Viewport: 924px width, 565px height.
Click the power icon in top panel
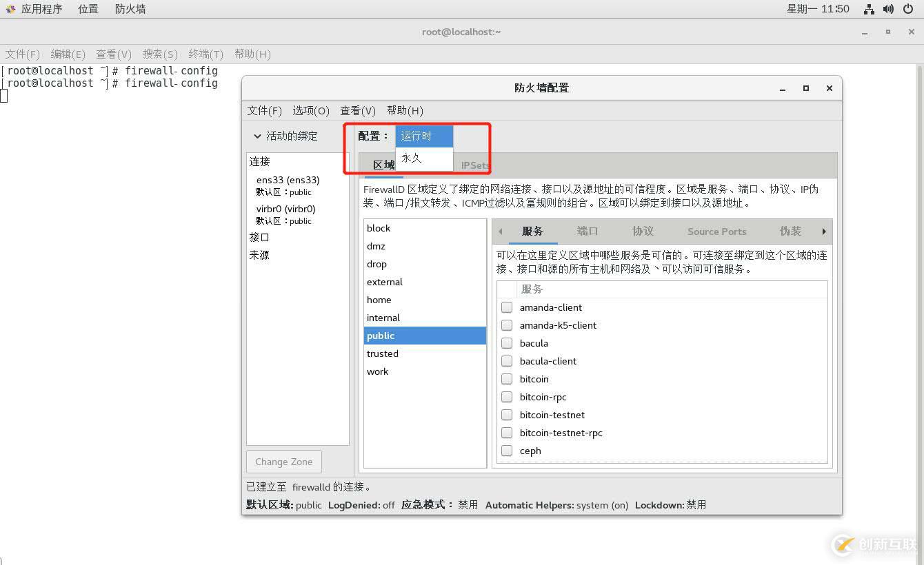click(x=907, y=9)
